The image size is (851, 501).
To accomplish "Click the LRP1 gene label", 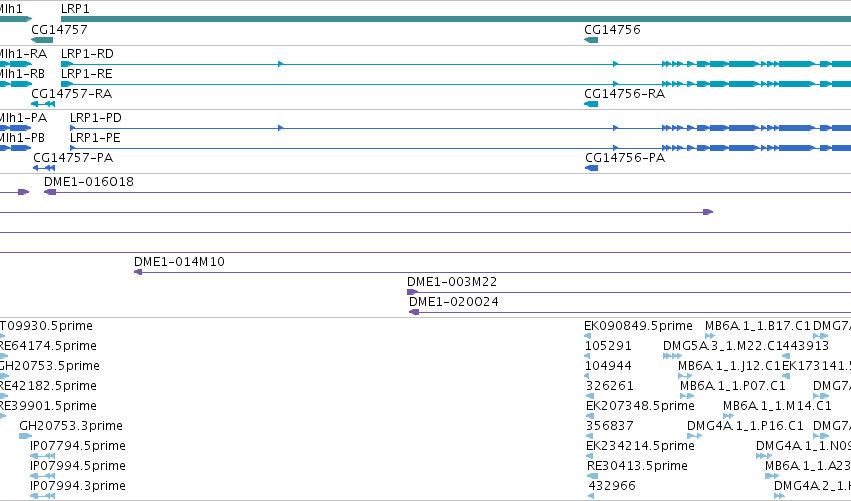I will click(75, 9).
